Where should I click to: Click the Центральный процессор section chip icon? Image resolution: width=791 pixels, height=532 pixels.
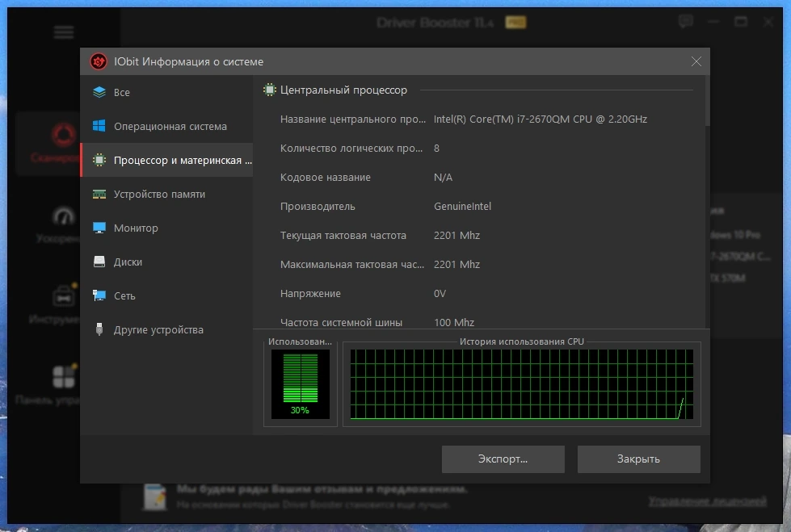coord(270,90)
